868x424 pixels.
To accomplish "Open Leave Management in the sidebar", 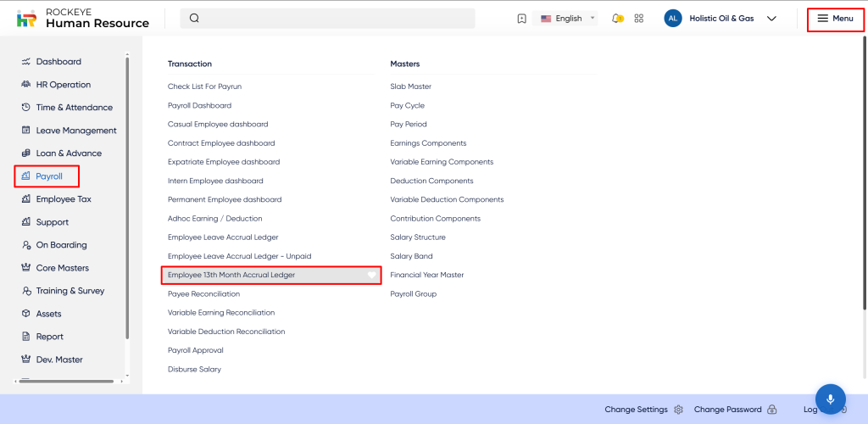I will [x=75, y=131].
